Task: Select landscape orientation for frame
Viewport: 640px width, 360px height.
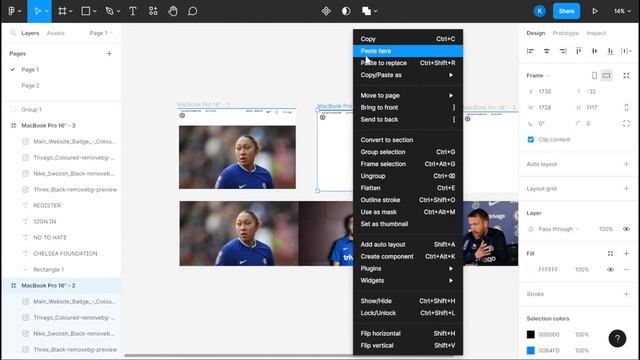Action: 607,76
